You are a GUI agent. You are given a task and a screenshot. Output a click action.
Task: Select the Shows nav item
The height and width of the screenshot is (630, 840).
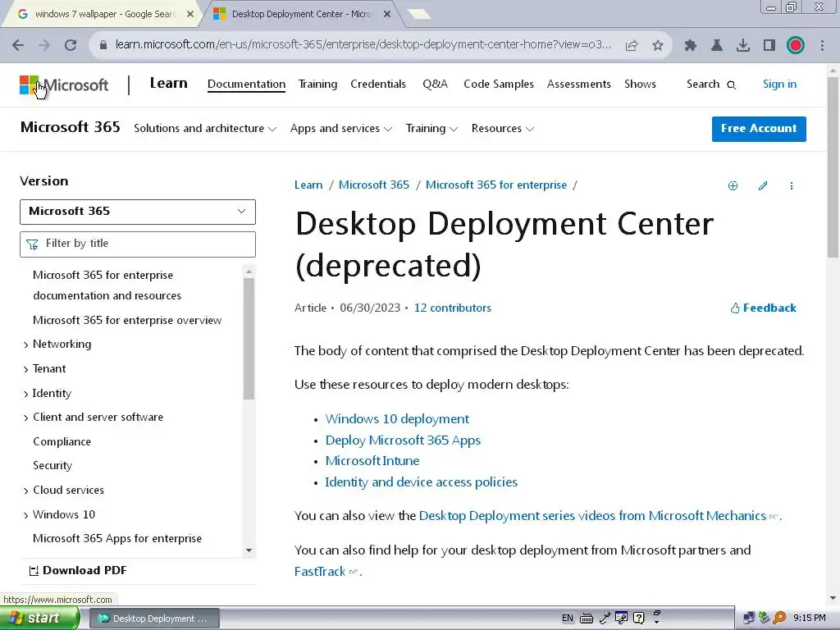pos(640,84)
